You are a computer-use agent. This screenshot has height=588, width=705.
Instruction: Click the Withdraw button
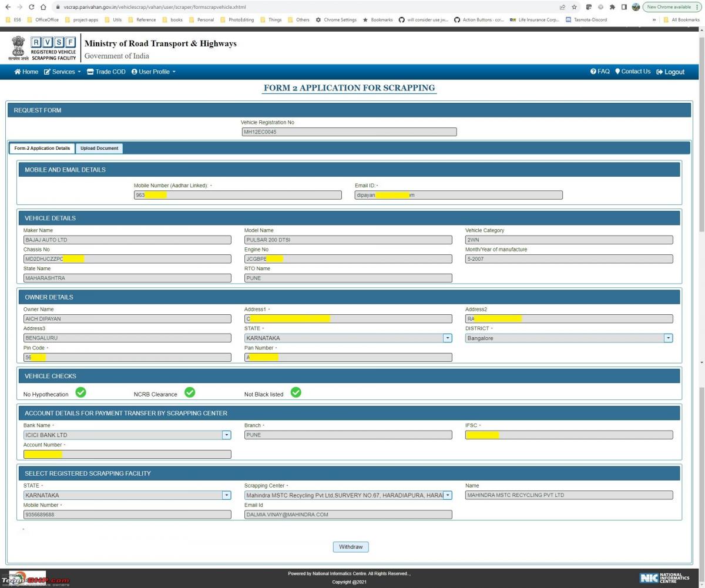(351, 547)
